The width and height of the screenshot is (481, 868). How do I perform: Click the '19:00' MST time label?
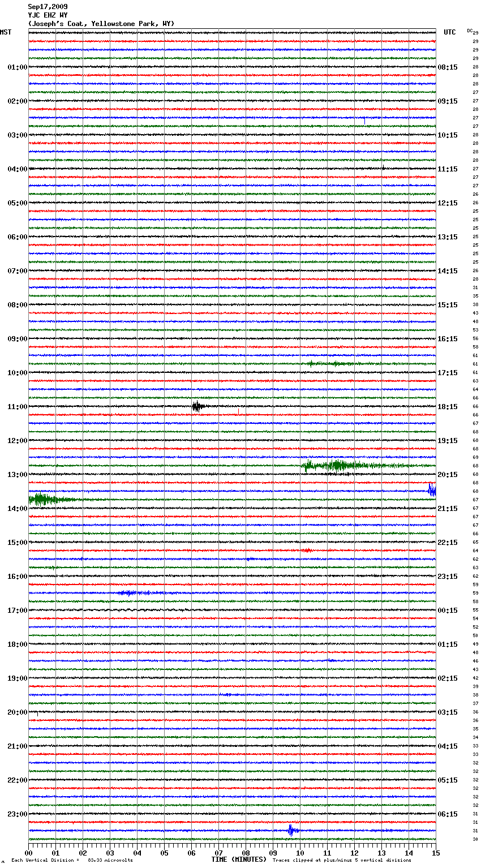(17, 678)
